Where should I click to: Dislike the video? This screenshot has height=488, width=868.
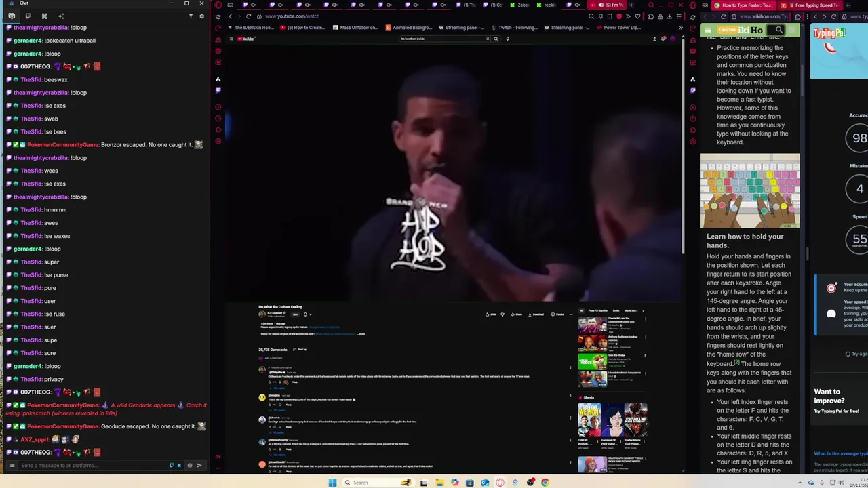502,314
